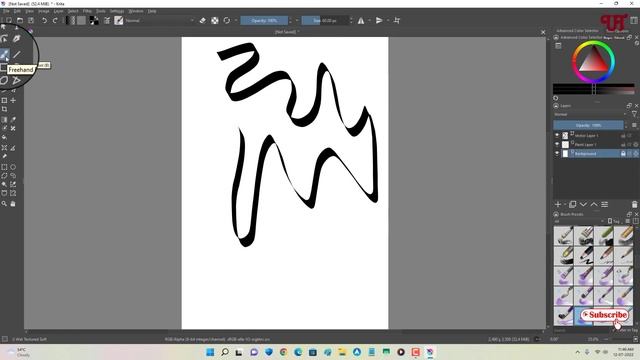Select the Line tool
640x360 pixels.
point(17,54)
